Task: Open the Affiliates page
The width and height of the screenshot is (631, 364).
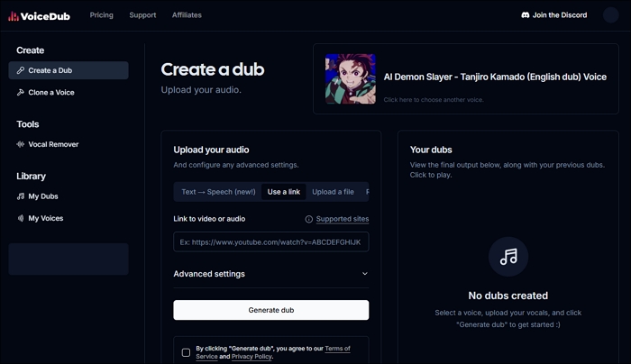Action: point(187,15)
